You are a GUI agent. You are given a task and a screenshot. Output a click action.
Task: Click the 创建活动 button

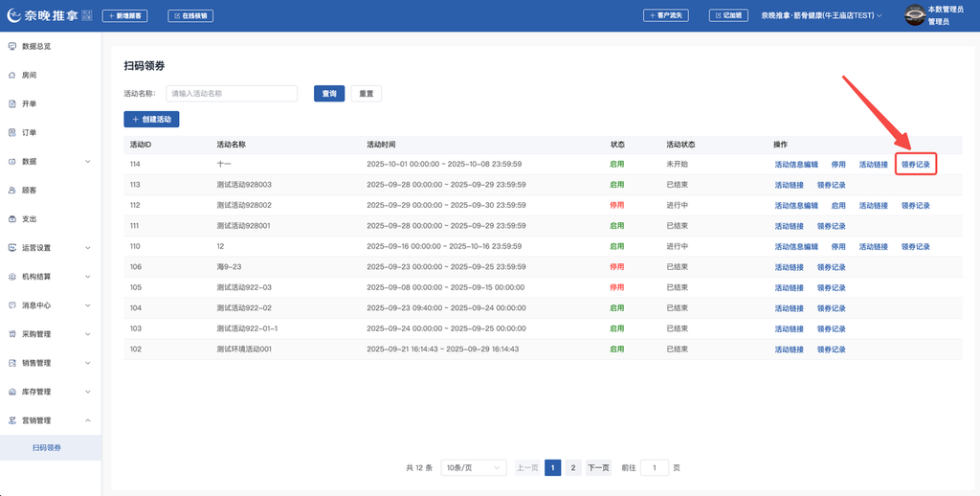click(151, 120)
